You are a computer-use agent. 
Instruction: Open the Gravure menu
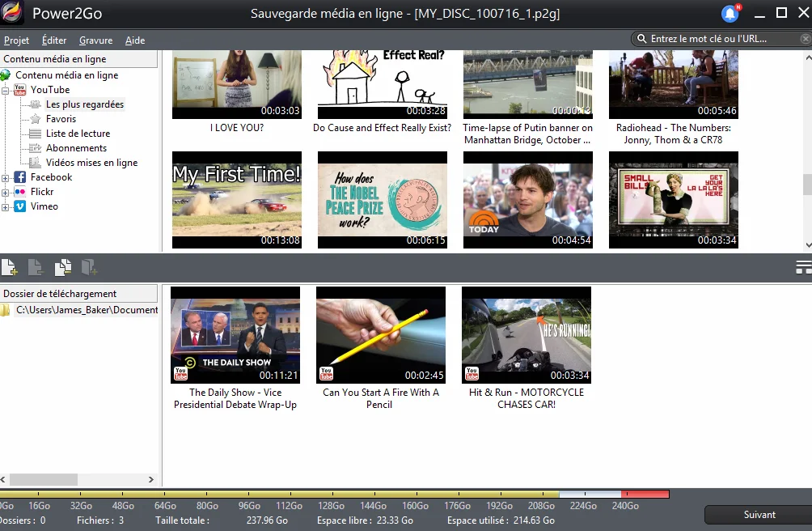pyautogui.click(x=95, y=40)
